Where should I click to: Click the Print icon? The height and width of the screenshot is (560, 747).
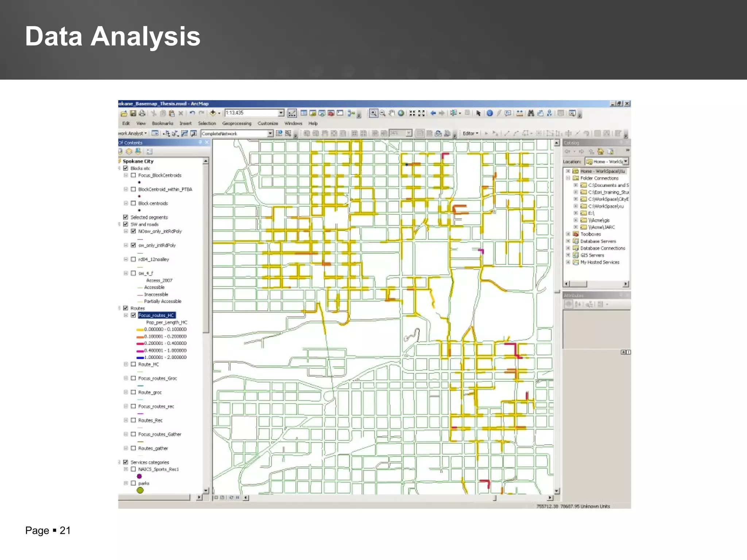pyautogui.click(x=142, y=113)
